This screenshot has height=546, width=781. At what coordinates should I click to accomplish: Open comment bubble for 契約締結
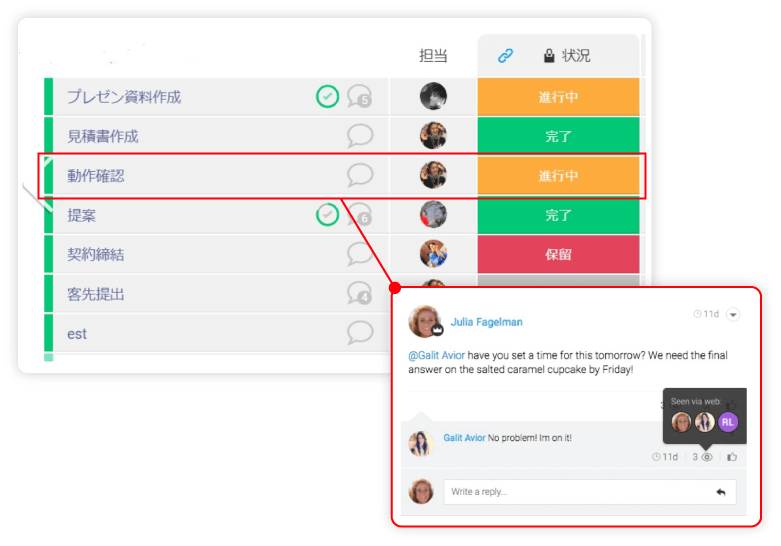click(x=359, y=254)
